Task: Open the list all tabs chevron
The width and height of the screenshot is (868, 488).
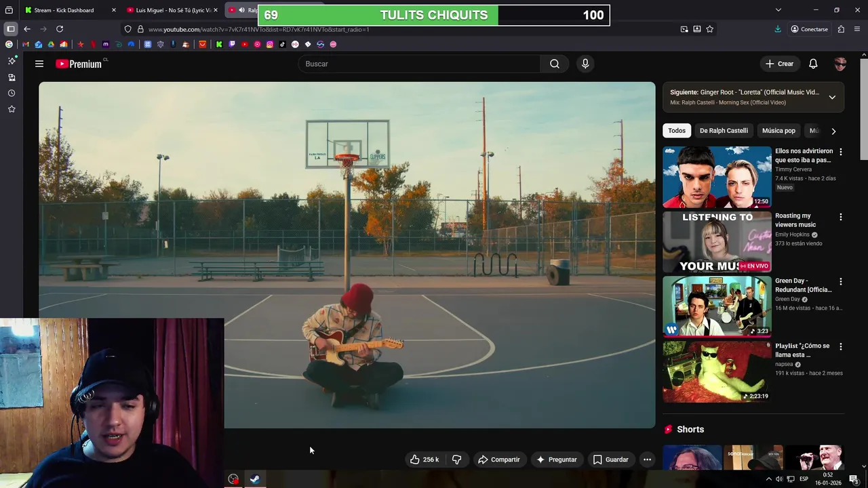Action: pyautogui.click(x=778, y=10)
